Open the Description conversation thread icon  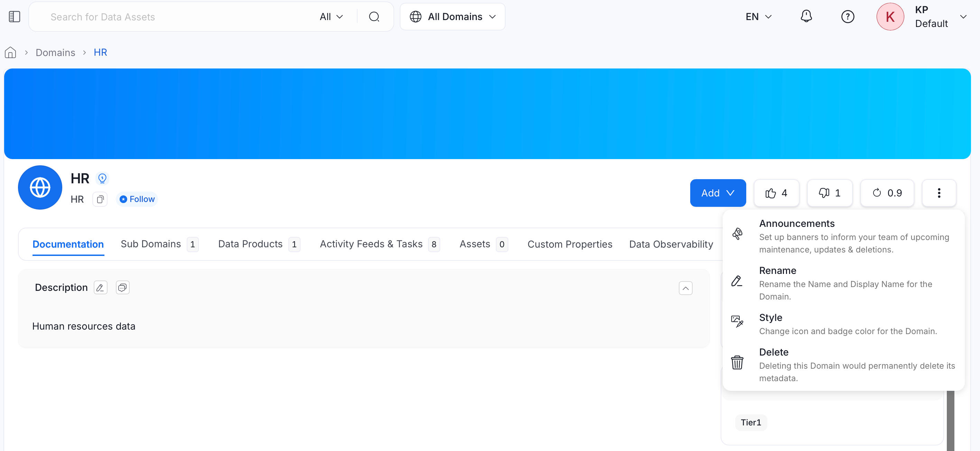[x=122, y=287]
